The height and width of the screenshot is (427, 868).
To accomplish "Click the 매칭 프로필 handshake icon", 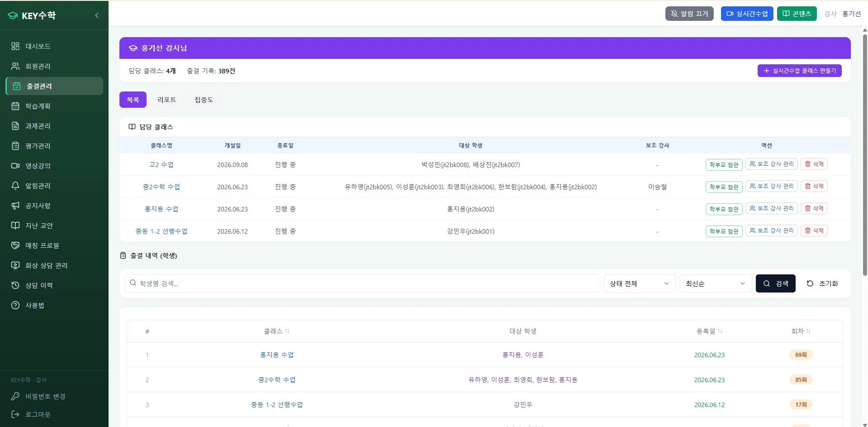I will 15,245.
